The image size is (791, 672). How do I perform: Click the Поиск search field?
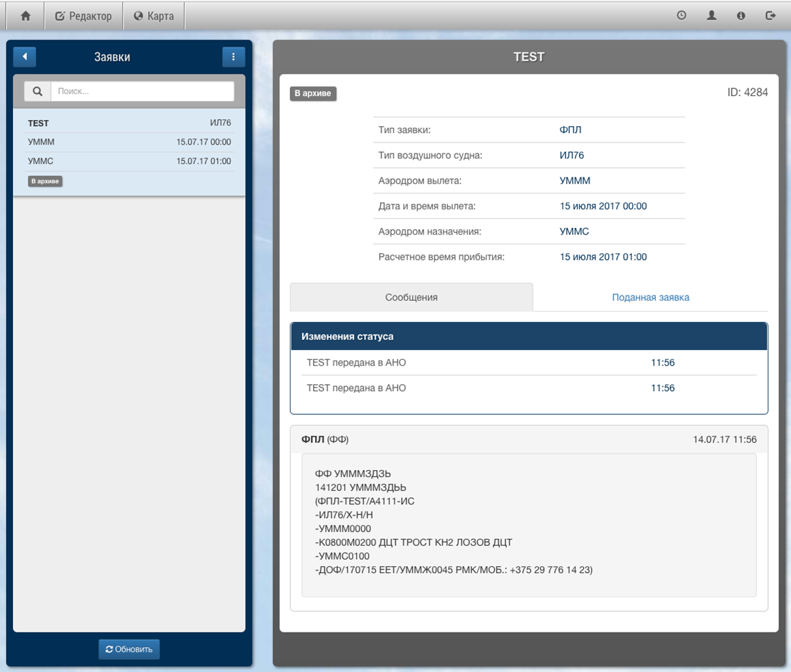point(143,91)
